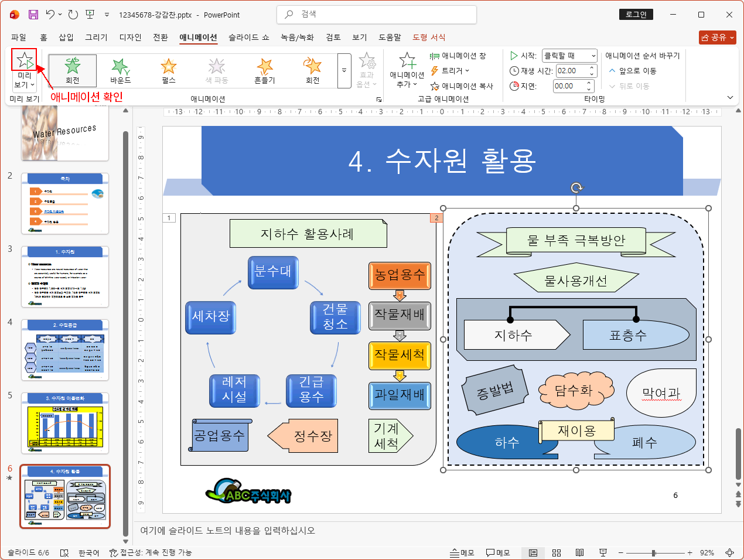744x560 pixels.
Task: Switch to reading view in status bar
Action: [579, 552]
